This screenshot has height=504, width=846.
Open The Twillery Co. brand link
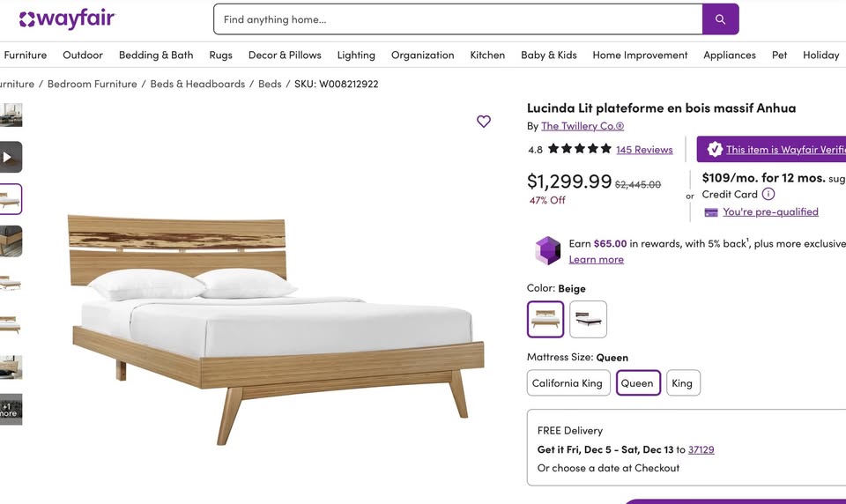coord(583,126)
